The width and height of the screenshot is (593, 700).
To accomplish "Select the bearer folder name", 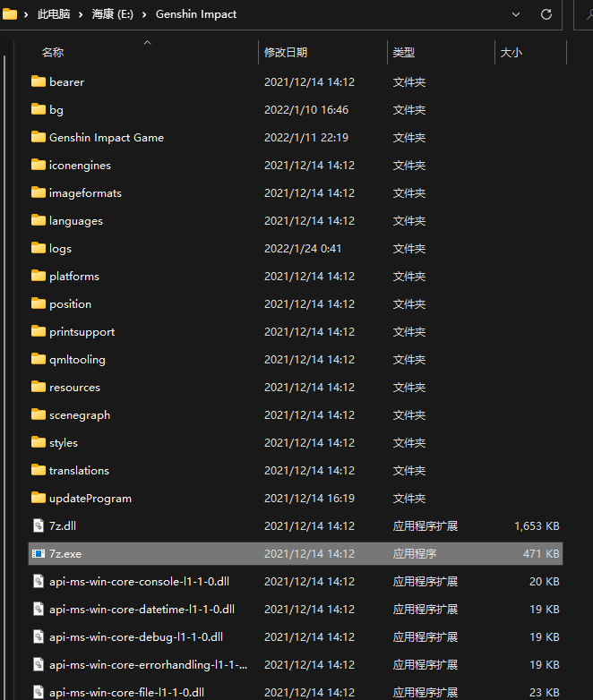I will coord(66,82).
